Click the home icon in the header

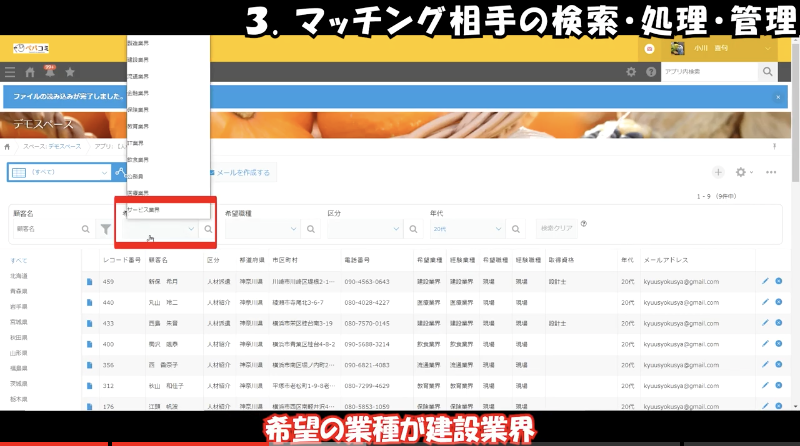30,72
